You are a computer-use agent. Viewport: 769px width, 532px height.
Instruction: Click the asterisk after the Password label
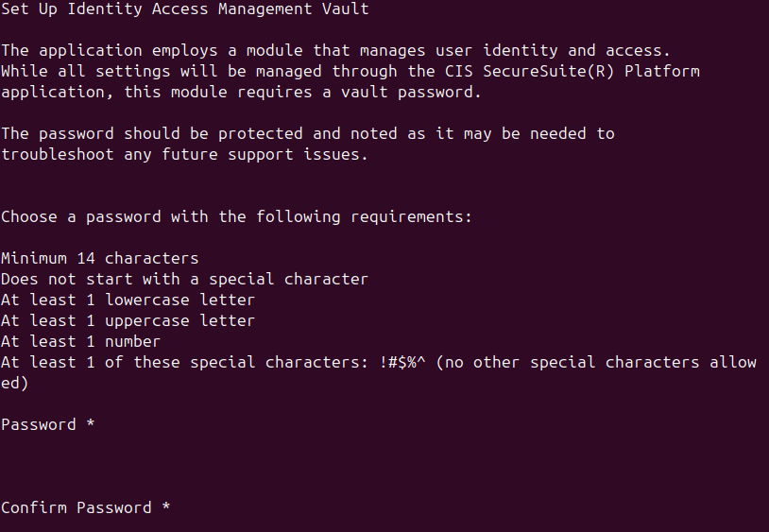tap(91, 423)
